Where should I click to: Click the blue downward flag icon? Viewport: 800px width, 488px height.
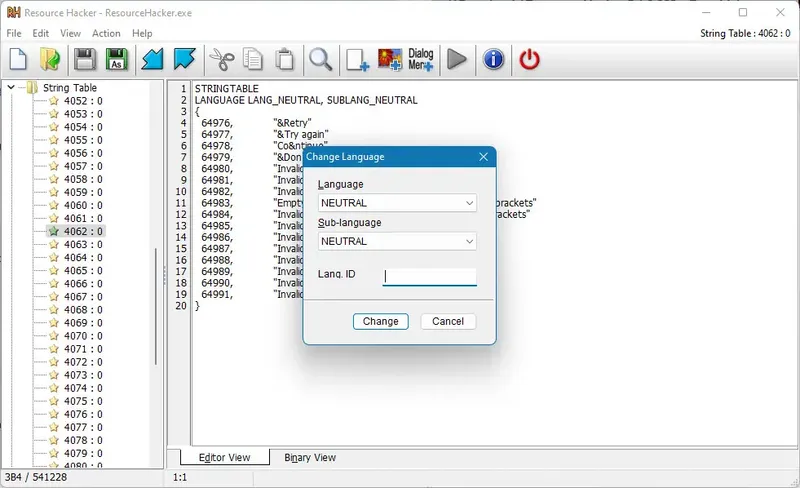click(184, 59)
